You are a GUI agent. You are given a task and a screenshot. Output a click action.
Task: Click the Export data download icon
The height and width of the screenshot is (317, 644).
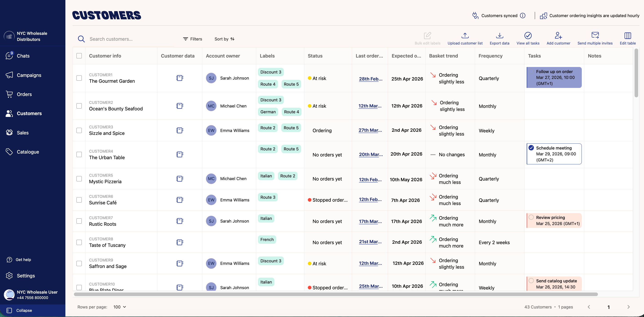point(499,35)
